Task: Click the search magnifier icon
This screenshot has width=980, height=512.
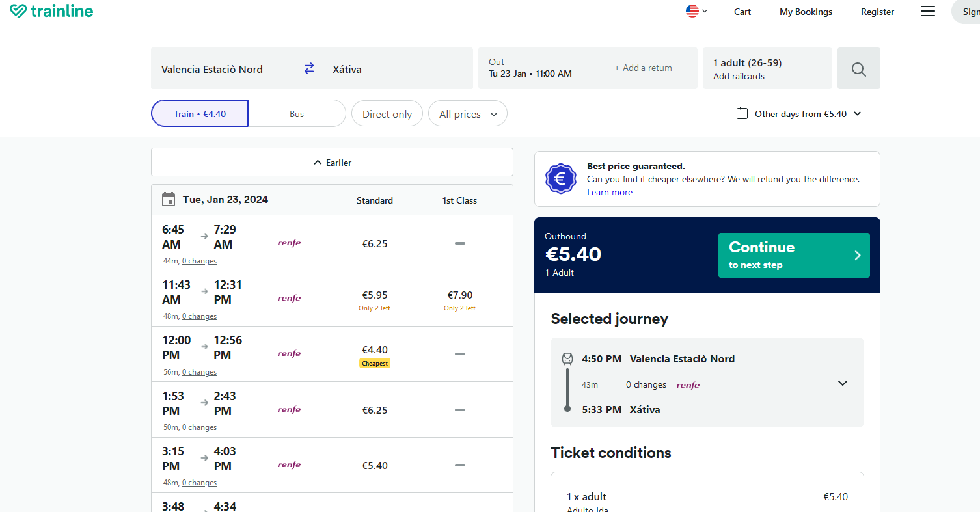Action: click(x=858, y=68)
